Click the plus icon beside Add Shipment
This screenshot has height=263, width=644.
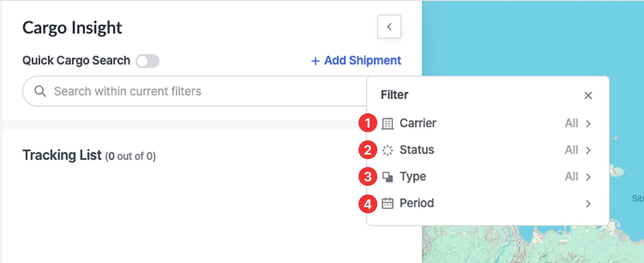click(x=315, y=61)
